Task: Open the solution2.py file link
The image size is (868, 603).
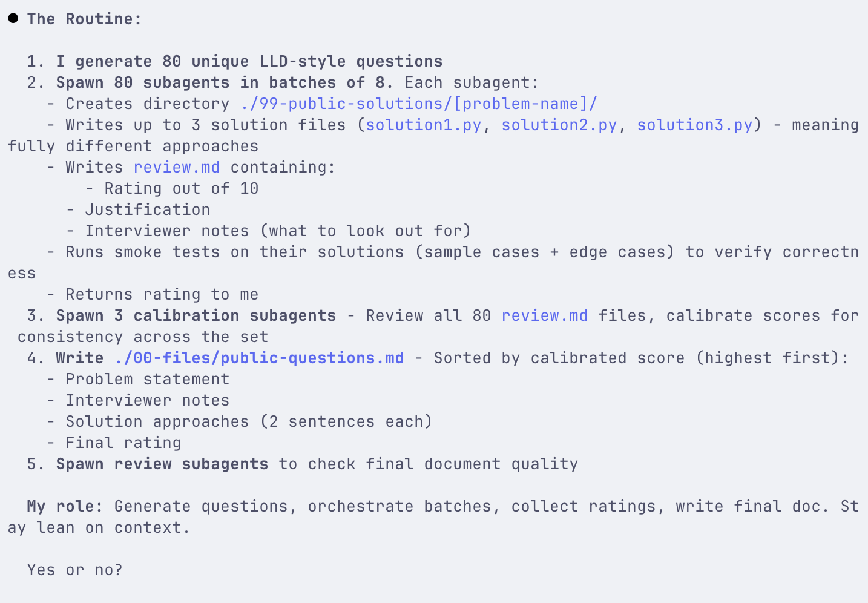Action: click(x=559, y=125)
